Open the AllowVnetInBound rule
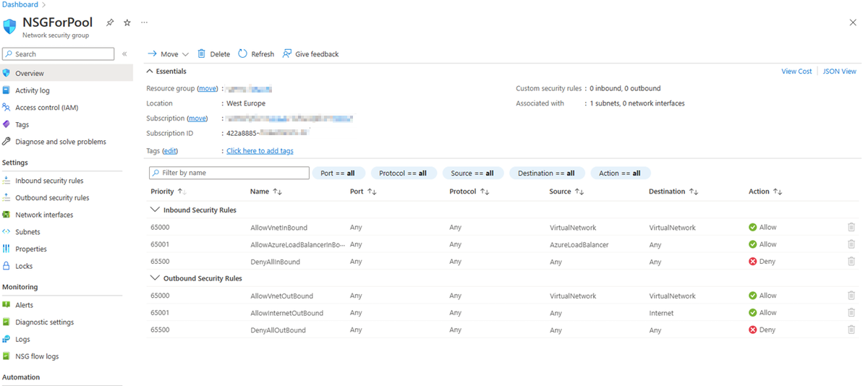The image size is (868, 386). pos(278,228)
